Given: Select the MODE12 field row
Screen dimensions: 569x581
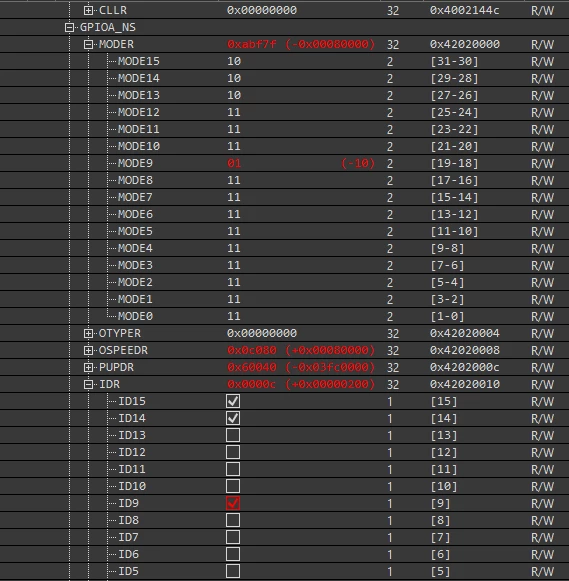Looking at the screenshot, I should click(284, 112).
